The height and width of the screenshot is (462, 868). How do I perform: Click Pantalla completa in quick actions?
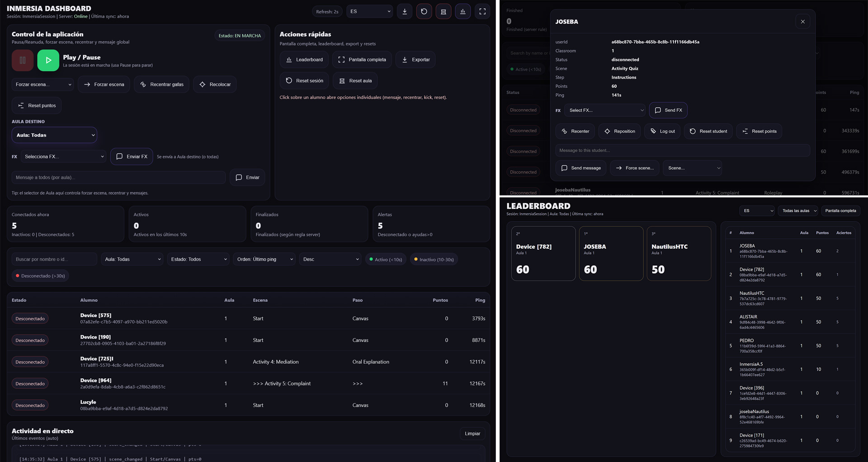click(362, 60)
